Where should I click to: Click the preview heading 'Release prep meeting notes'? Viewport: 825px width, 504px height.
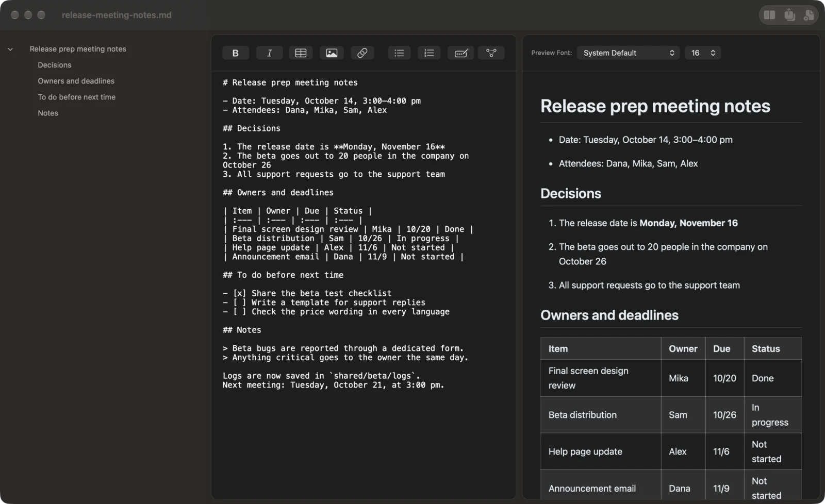tap(655, 106)
